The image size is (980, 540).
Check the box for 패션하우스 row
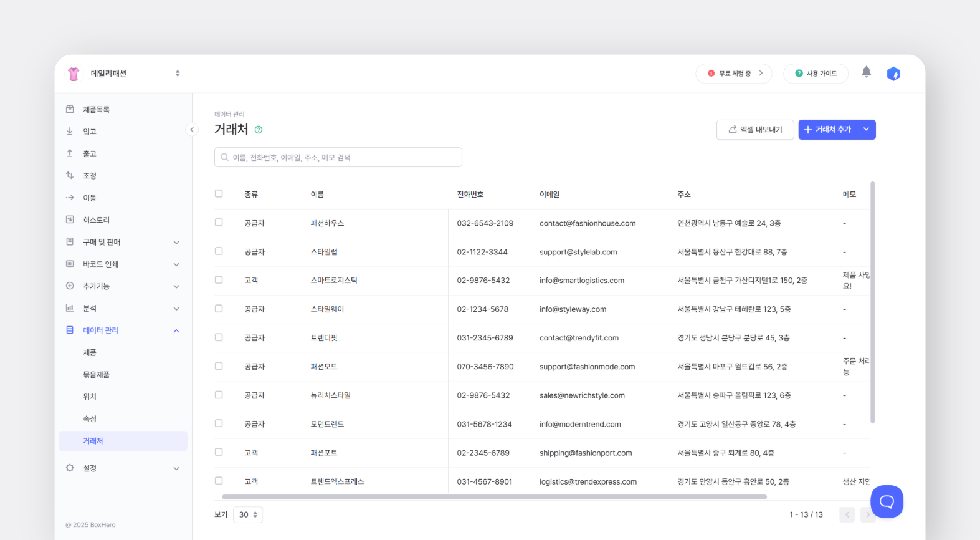(219, 223)
